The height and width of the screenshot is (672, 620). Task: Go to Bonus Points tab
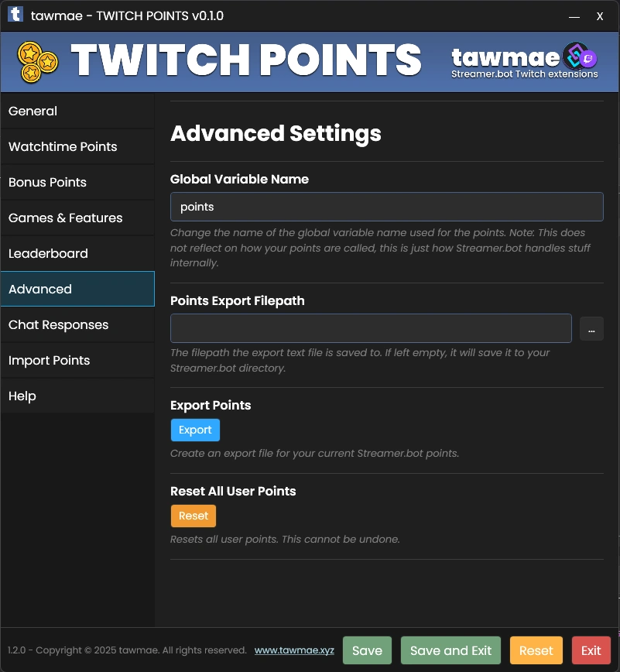77,182
